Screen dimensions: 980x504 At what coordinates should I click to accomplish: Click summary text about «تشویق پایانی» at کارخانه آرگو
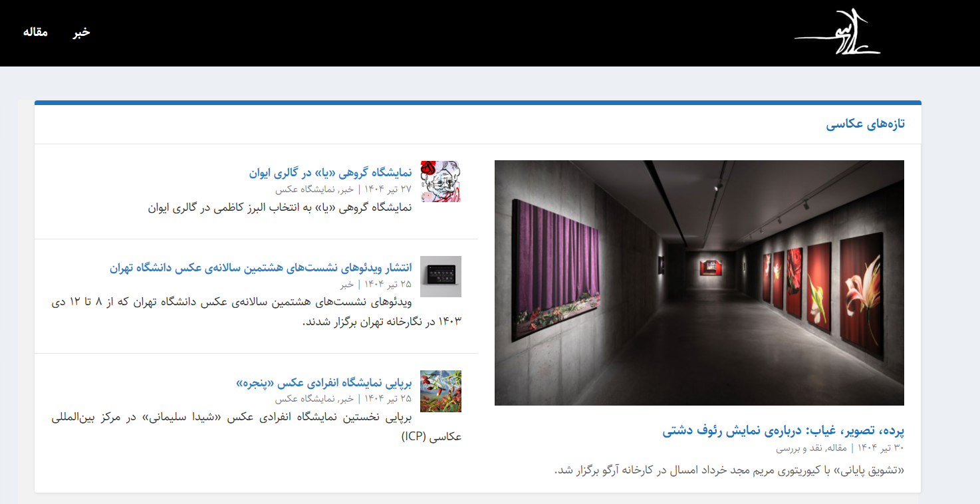tap(729, 470)
